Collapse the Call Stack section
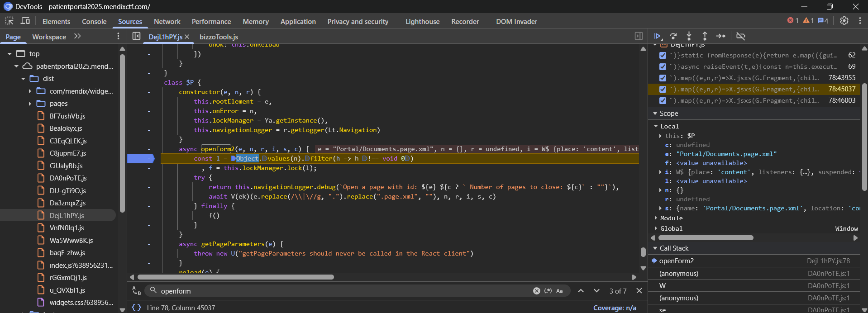 coord(655,248)
